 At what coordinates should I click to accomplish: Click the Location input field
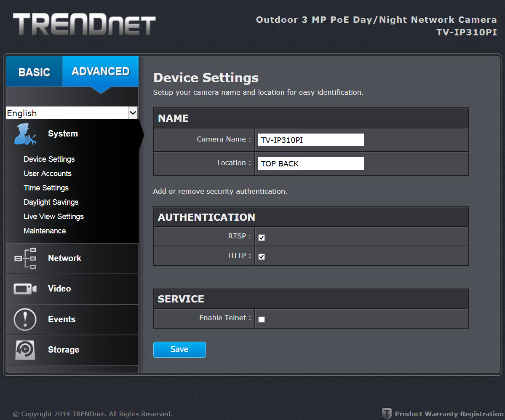point(311,163)
